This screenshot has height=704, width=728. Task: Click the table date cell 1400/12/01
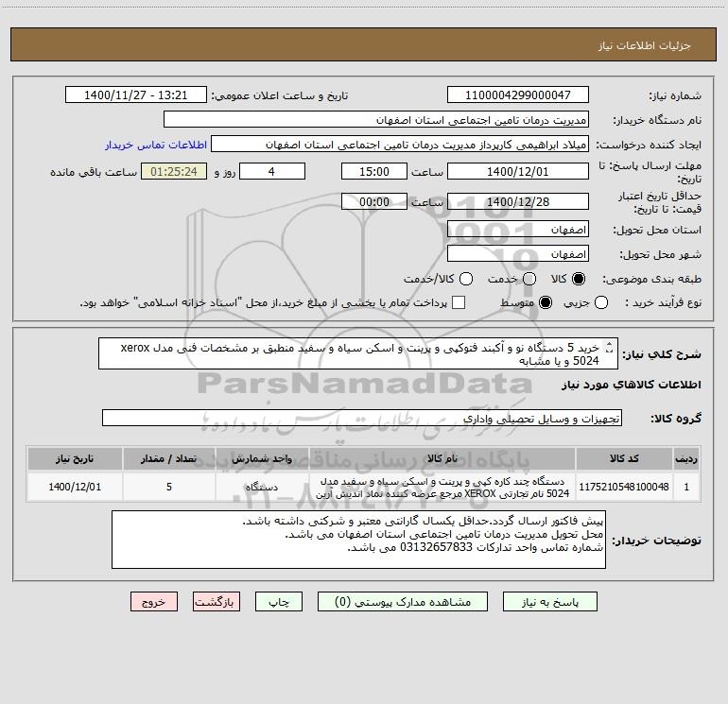pos(75,487)
